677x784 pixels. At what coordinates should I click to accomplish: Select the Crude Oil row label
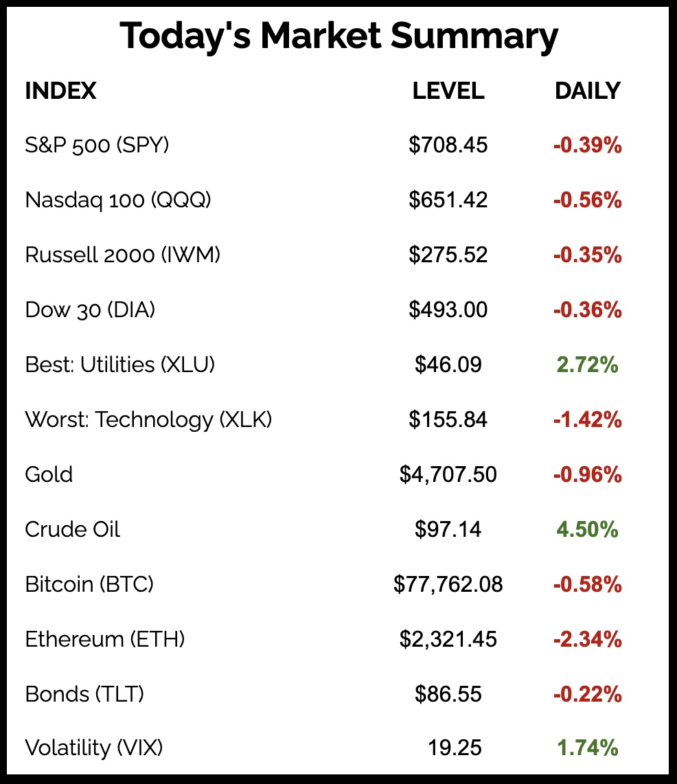point(72,529)
